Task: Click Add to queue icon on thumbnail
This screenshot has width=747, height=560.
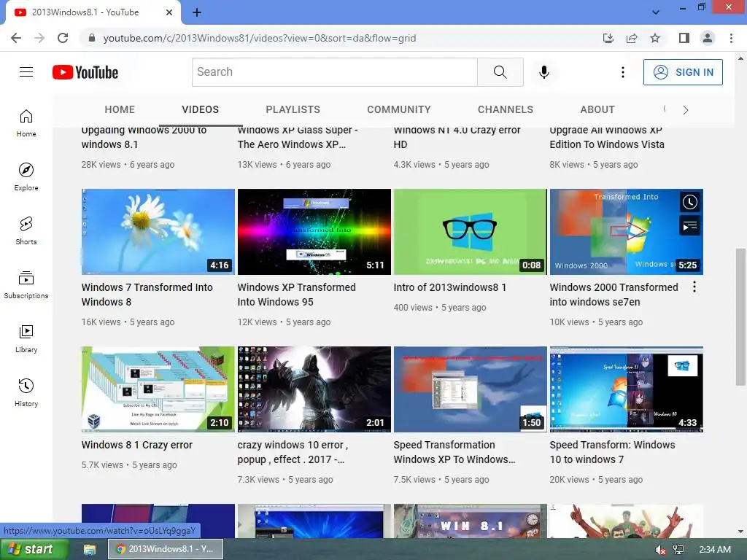Action: (689, 226)
